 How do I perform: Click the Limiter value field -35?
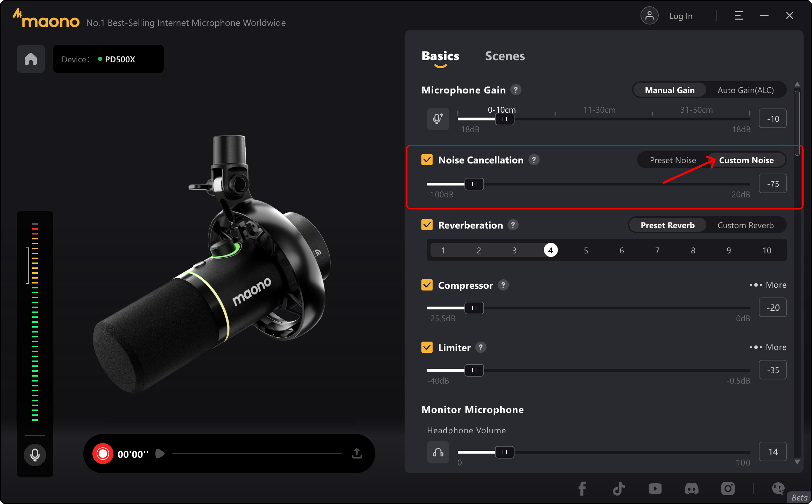[x=773, y=370]
